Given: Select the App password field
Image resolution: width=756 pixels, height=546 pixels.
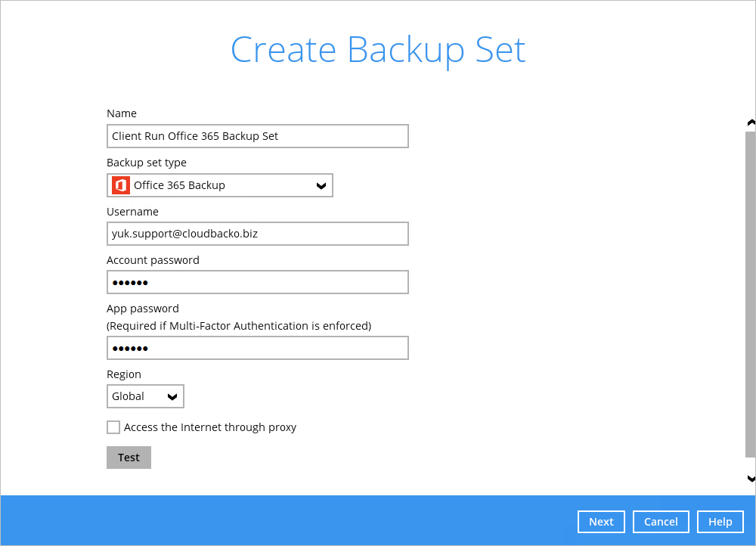Looking at the screenshot, I should [258, 348].
